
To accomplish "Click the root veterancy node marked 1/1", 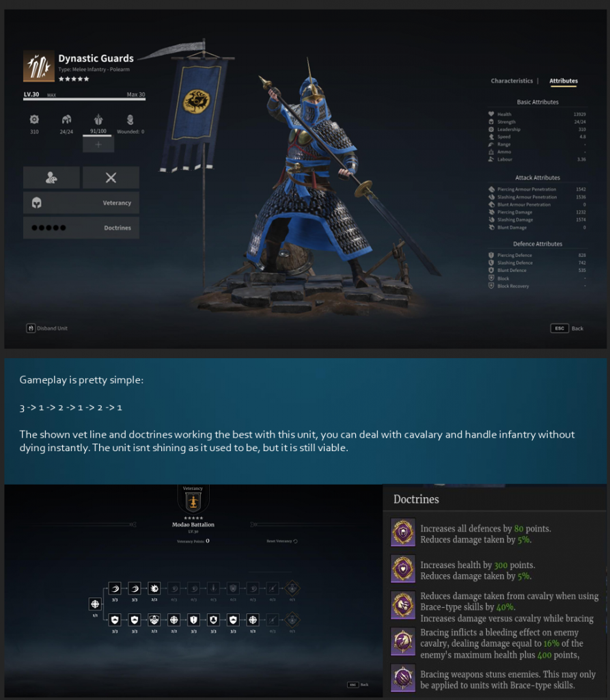I will coord(95,604).
